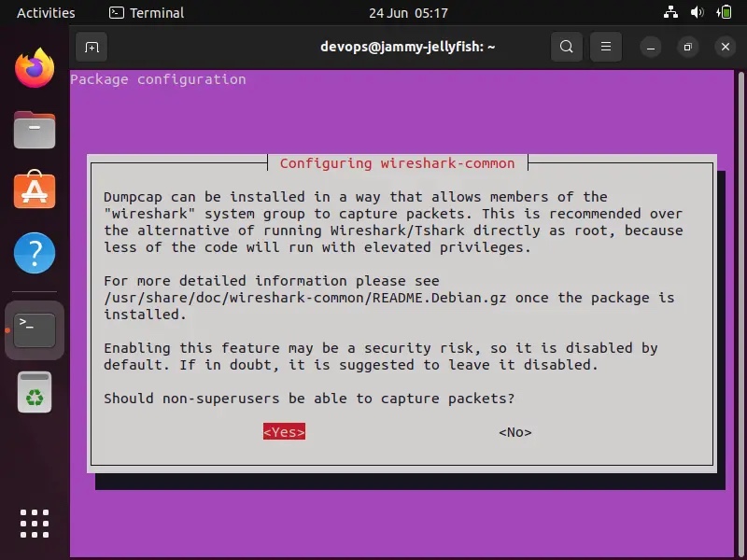
Task: Open the Help application
Action: click(x=35, y=253)
